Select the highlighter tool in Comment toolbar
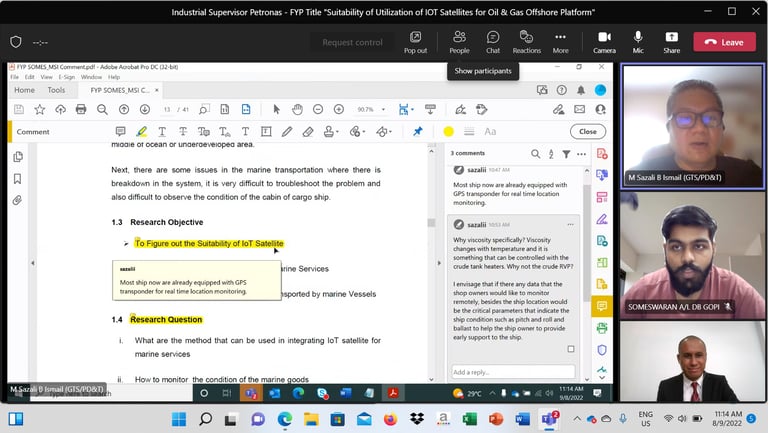768x433 pixels. click(142, 131)
